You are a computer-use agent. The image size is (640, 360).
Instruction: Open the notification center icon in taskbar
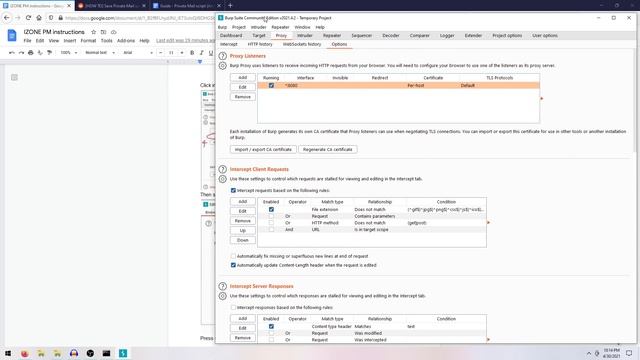(629, 353)
